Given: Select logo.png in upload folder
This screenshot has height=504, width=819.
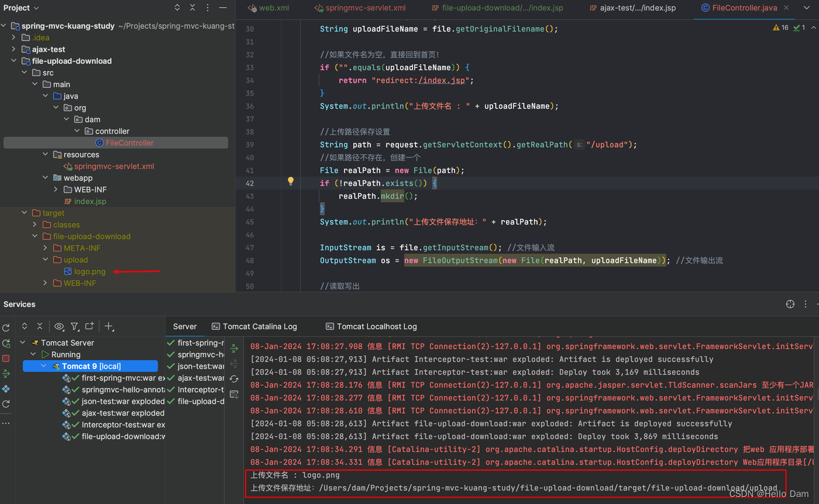Looking at the screenshot, I should pos(84,271).
